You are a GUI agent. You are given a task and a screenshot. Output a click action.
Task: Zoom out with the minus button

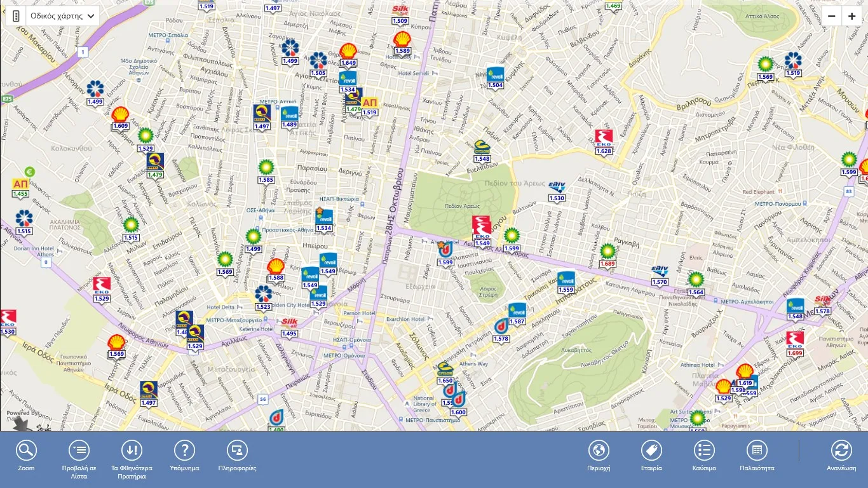[832, 17]
